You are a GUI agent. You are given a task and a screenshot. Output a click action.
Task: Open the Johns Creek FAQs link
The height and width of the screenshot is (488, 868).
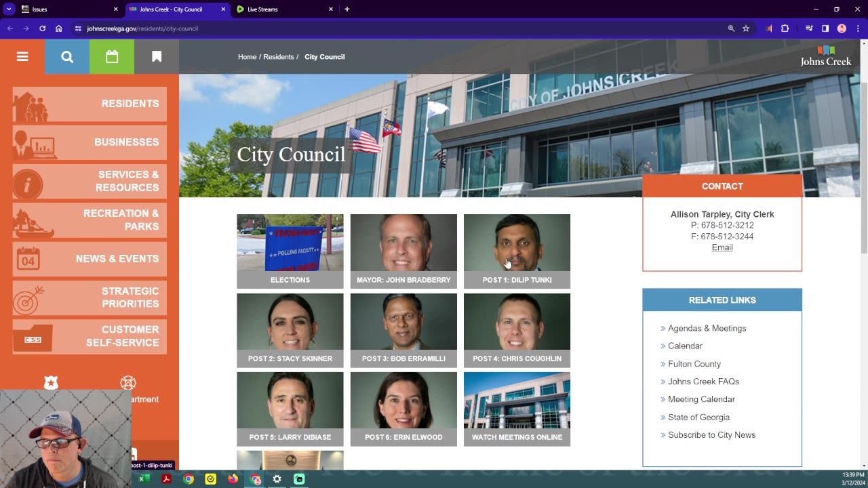703,382
